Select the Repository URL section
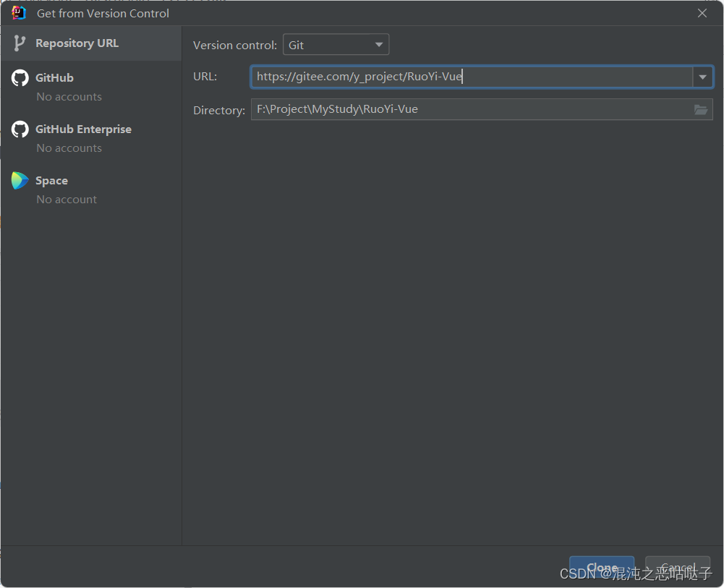The height and width of the screenshot is (588, 724). click(91, 43)
